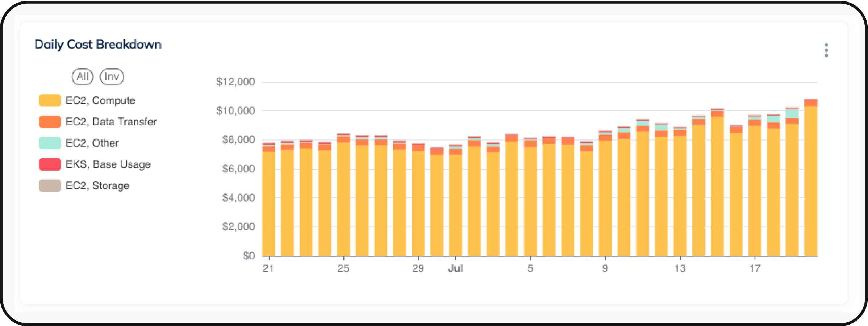868x326 pixels.
Task: Toggle the EC2, Storage tan swatch
Action: (50, 186)
